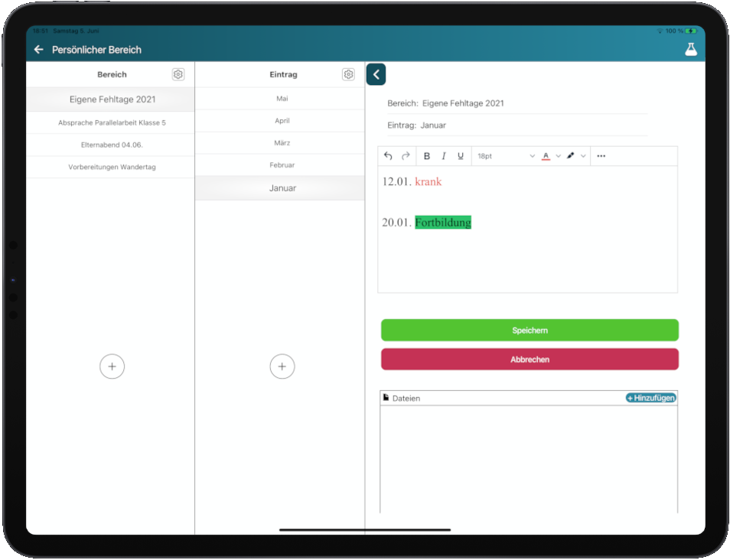This screenshot has width=730, height=560.
Task: Click the undo arrow in the editor toolbar
Action: [x=388, y=156]
